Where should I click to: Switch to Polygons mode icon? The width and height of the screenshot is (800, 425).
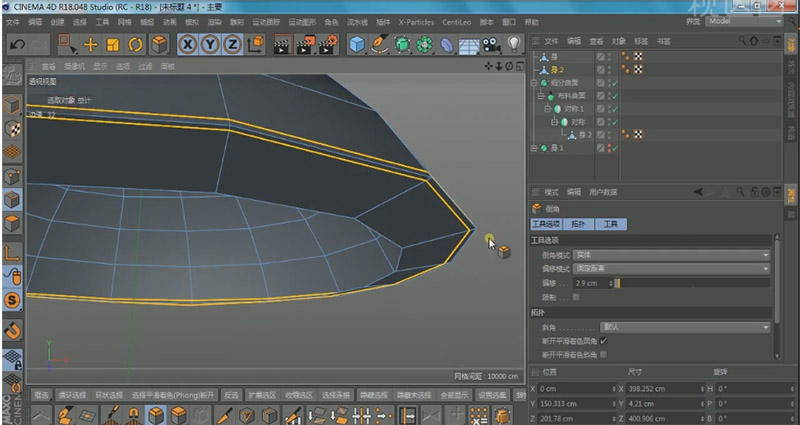tap(12, 223)
